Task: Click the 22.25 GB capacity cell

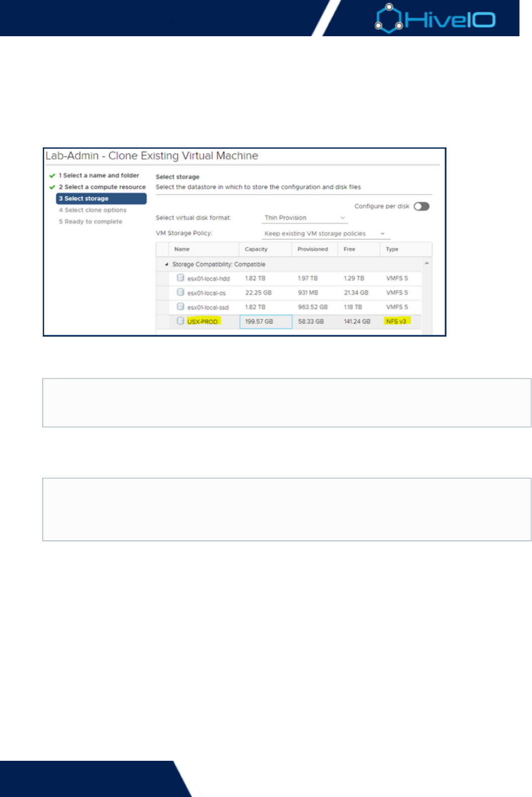Action: (x=258, y=293)
